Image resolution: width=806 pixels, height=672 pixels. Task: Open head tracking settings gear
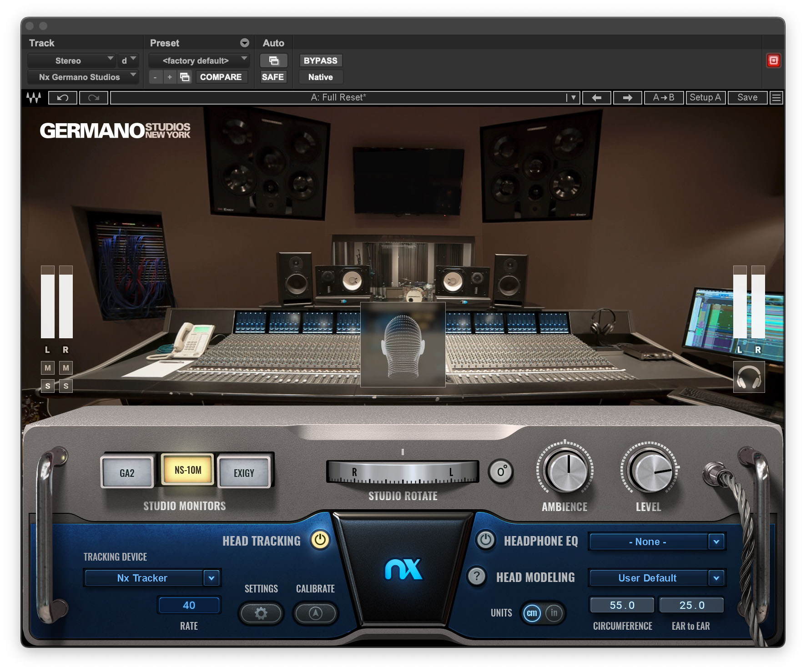(x=261, y=613)
